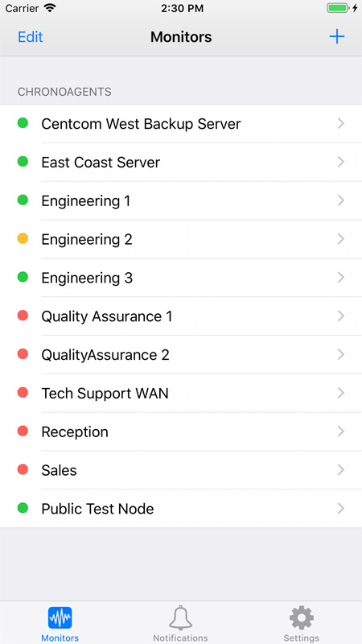Open the Monitors waveform tab icon
Screen dimensions: 362x644
60,617
